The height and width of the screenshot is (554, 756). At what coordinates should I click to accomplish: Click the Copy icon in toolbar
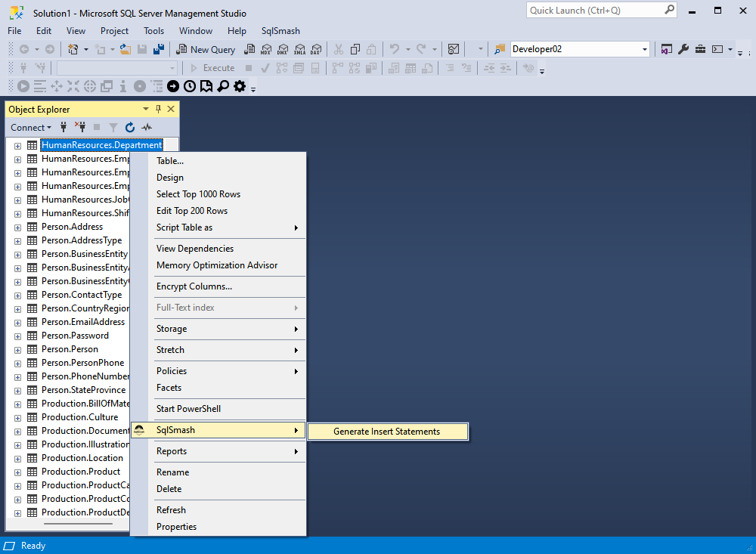click(355, 49)
